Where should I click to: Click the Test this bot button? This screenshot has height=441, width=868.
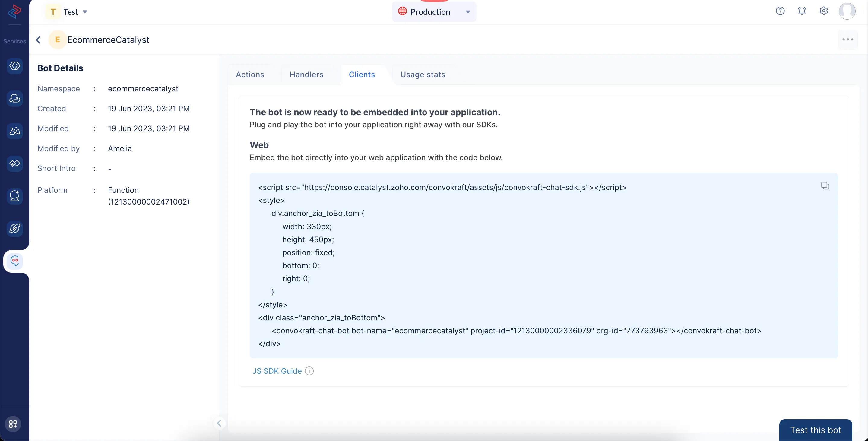816,430
